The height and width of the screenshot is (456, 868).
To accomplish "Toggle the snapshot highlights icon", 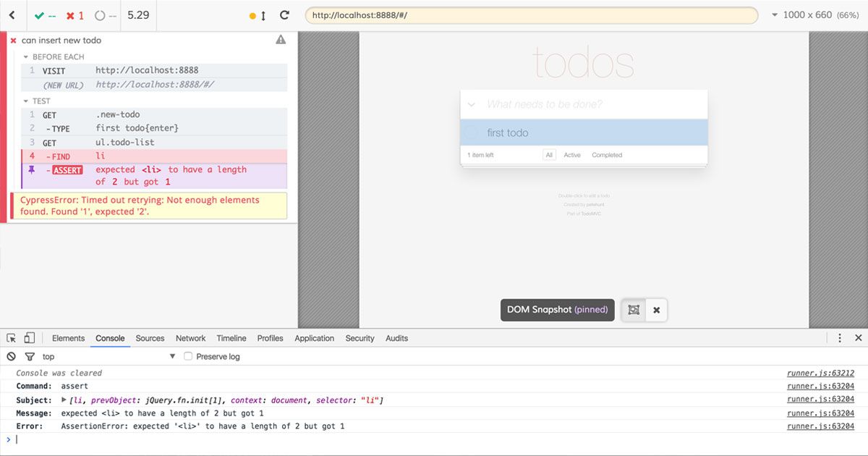I will [x=634, y=310].
